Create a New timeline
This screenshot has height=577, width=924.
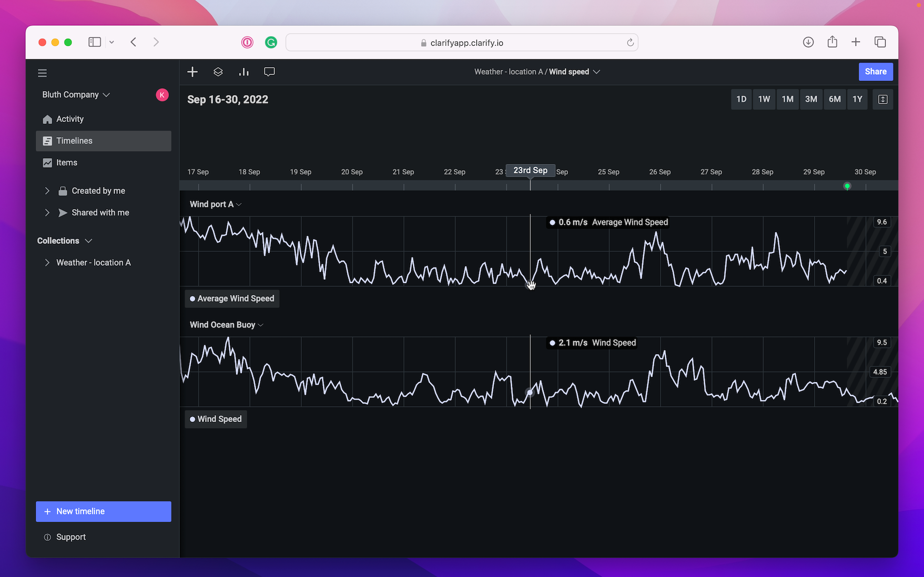(x=104, y=511)
